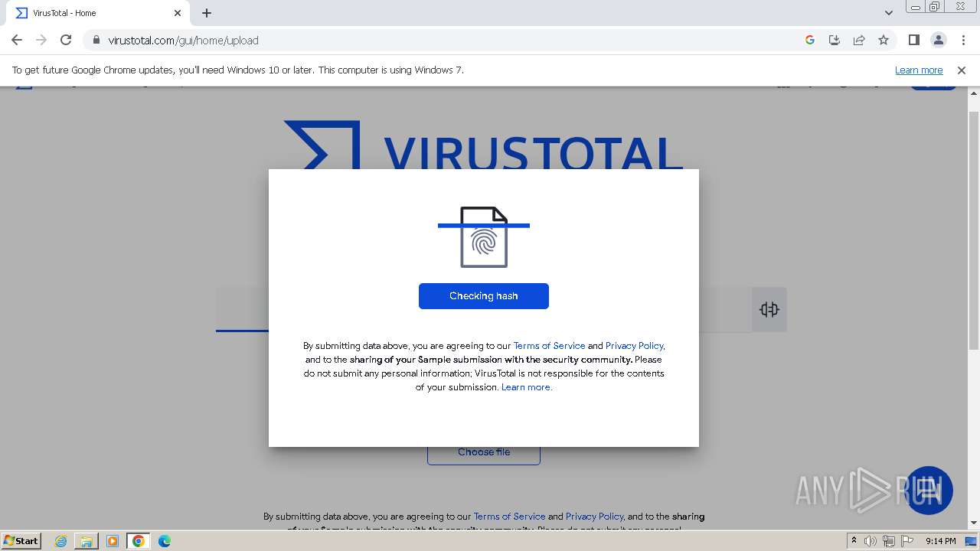Open Windows Media Player from taskbar

(113, 541)
